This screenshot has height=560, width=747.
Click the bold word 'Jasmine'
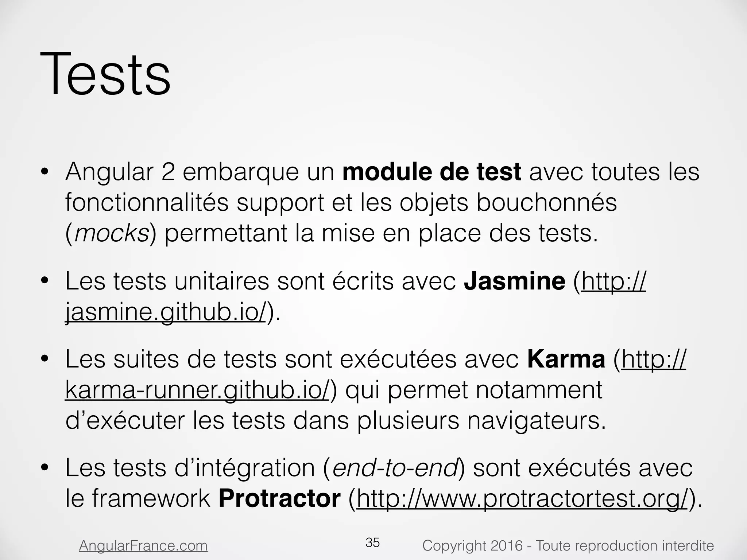(x=514, y=281)
